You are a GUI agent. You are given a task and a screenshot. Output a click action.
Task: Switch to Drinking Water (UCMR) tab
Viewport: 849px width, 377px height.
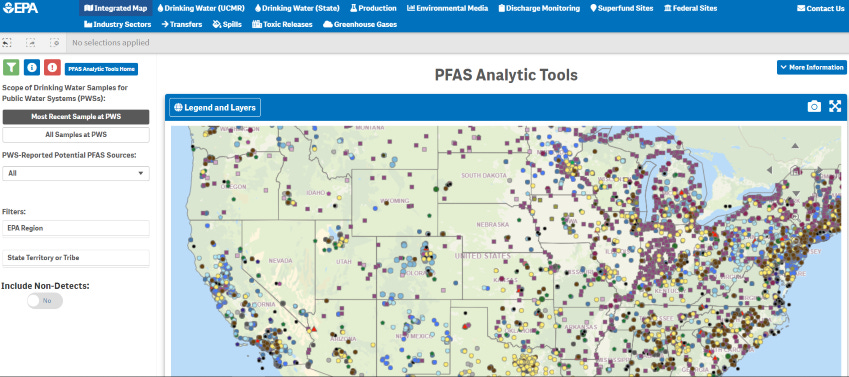click(x=201, y=8)
